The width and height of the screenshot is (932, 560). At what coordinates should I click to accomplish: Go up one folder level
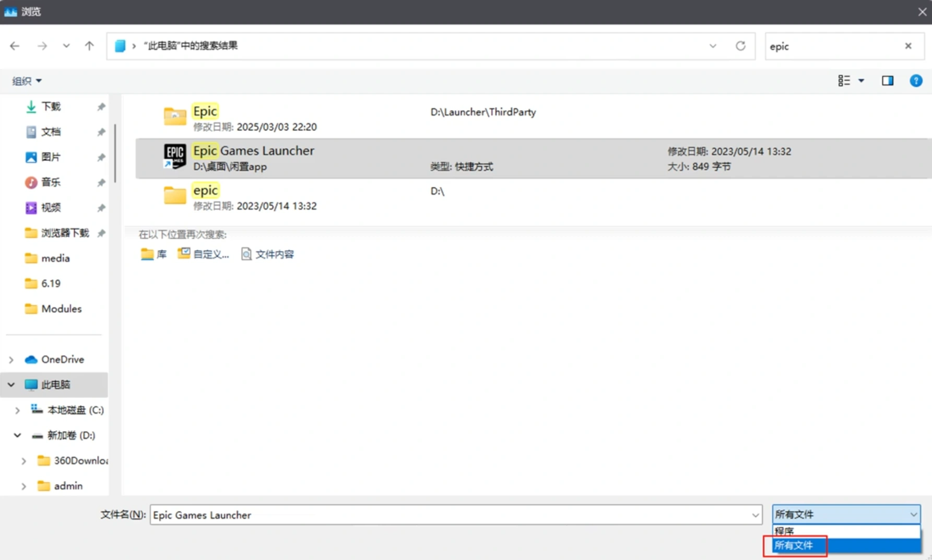click(89, 46)
